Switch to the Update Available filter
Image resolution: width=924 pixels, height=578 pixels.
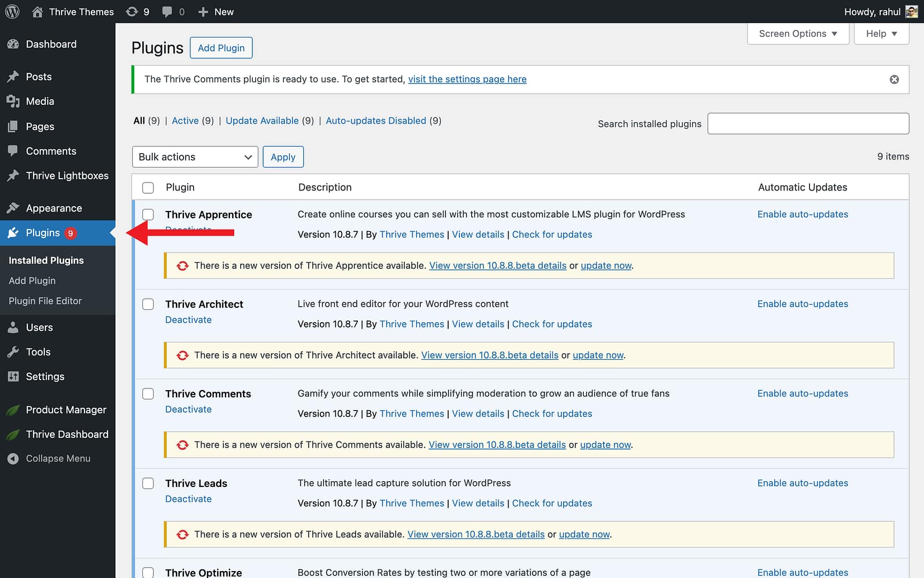point(262,120)
